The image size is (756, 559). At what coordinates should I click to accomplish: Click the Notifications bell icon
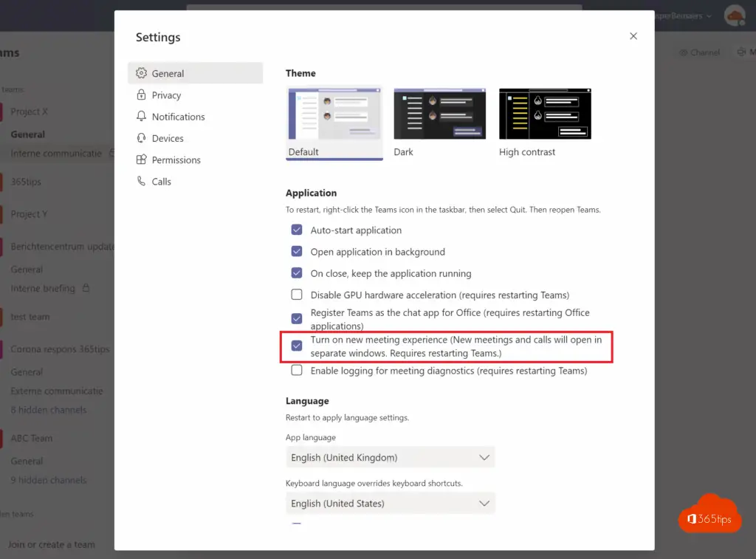[x=142, y=117]
